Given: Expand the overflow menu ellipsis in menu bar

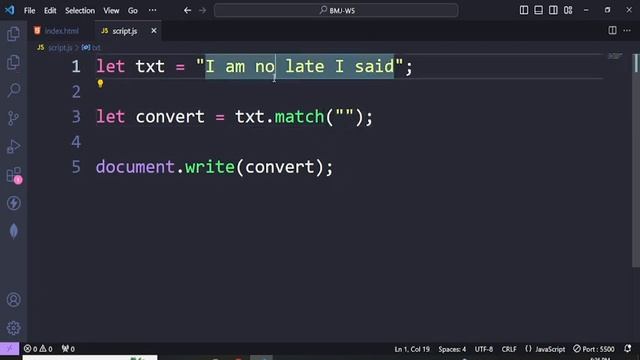Looking at the screenshot, I should coord(152,11).
